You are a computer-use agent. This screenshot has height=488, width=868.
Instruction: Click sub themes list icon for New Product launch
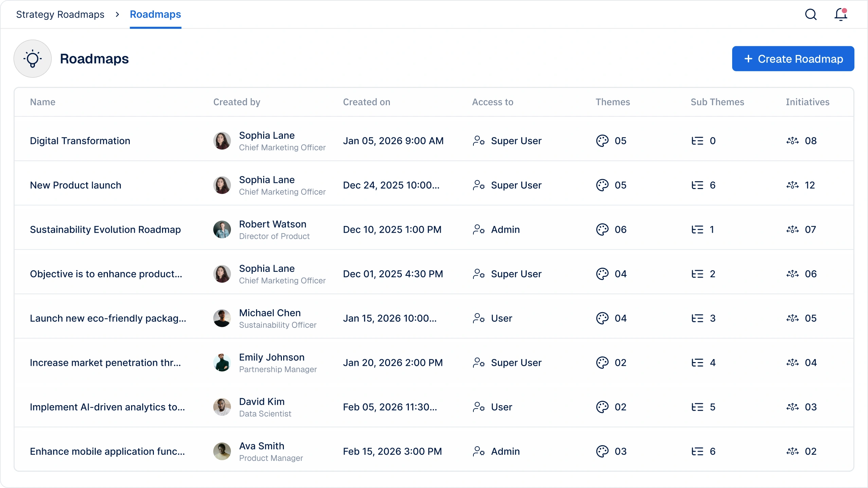pos(697,185)
